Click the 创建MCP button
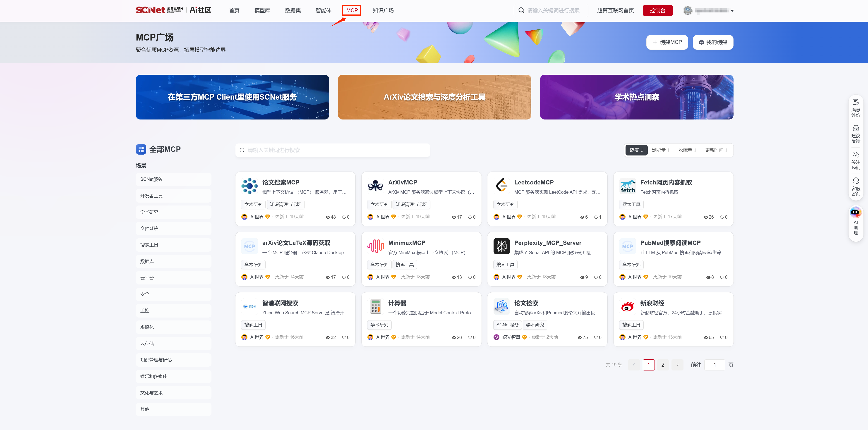The image size is (868, 430). point(667,42)
